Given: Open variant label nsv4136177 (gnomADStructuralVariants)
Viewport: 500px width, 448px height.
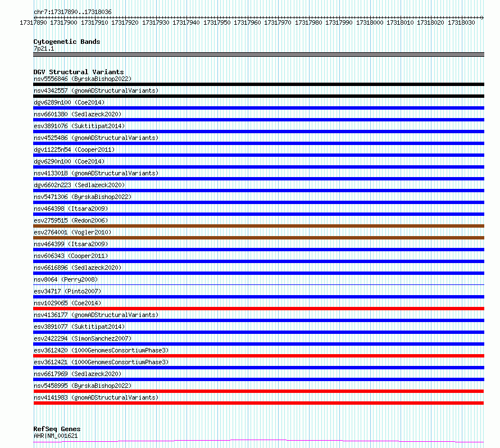Looking at the screenshot, I should 96,315.
